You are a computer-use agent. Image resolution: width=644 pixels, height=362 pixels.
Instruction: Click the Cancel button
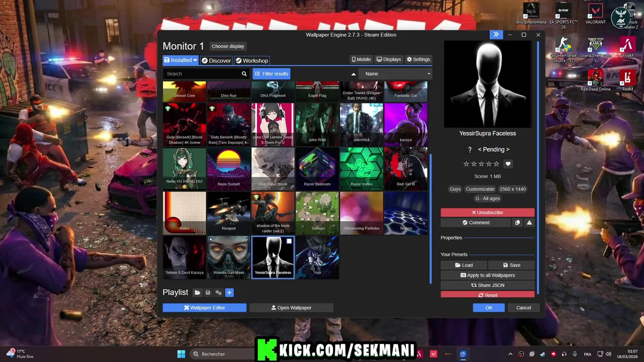pyautogui.click(x=523, y=308)
